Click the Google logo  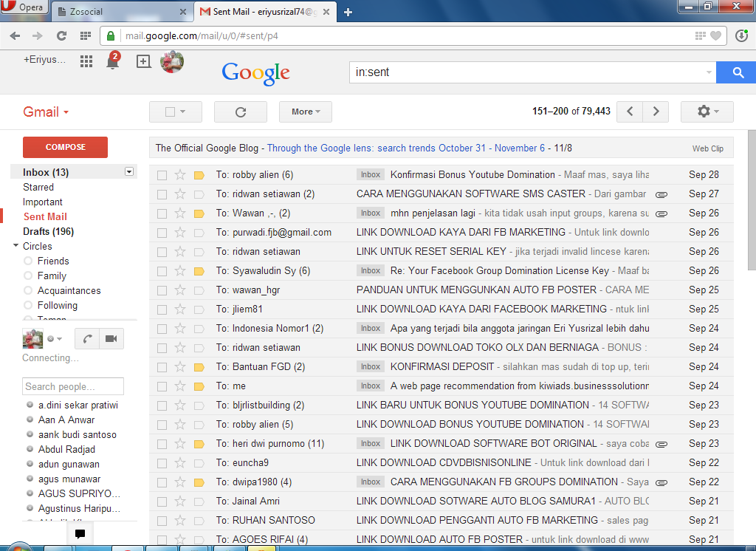click(255, 73)
